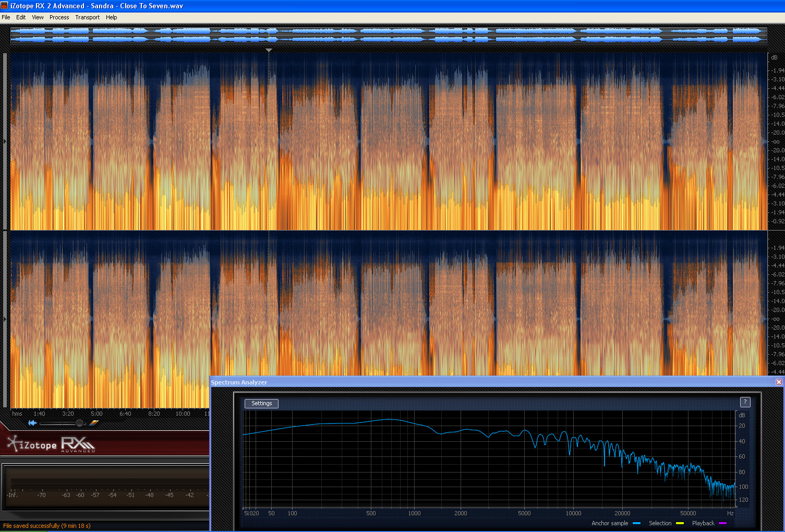Click the playhead triangle marker above spectrogram
Viewport: 785px width, 532px height.
coord(269,51)
